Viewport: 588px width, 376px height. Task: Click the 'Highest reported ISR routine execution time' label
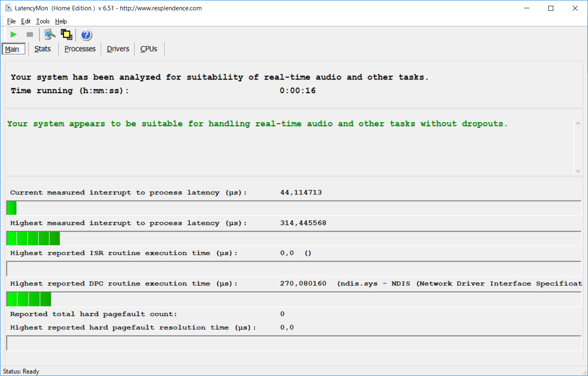coord(124,253)
